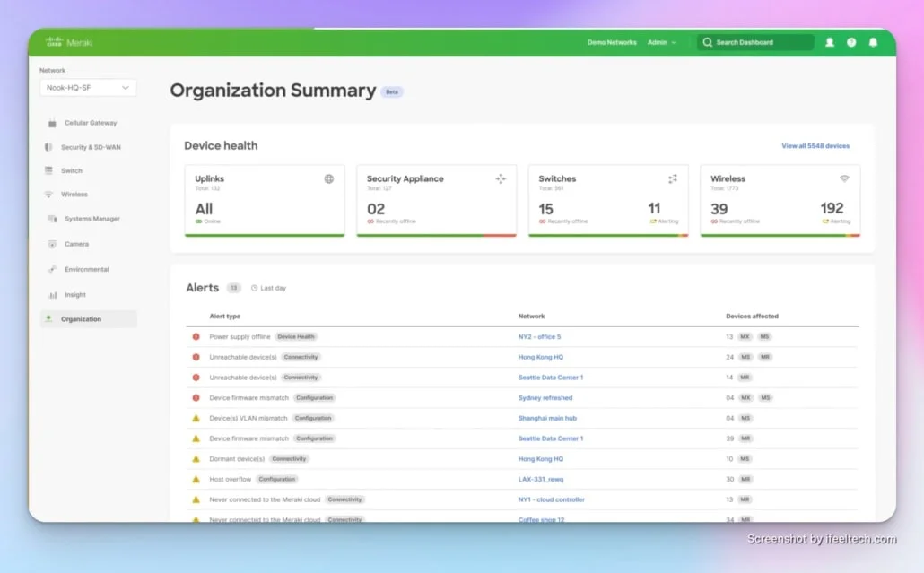Open the notifications bell icon

point(873,42)
